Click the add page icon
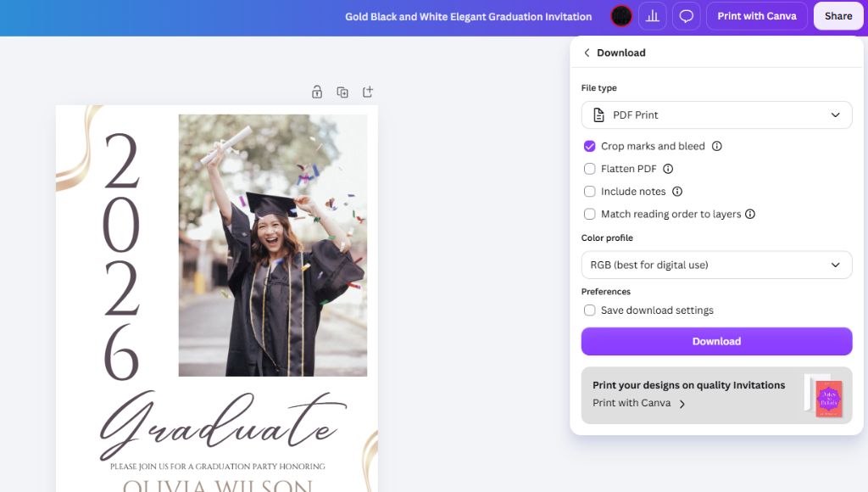The image size is (868, 492). click(368, 92)
